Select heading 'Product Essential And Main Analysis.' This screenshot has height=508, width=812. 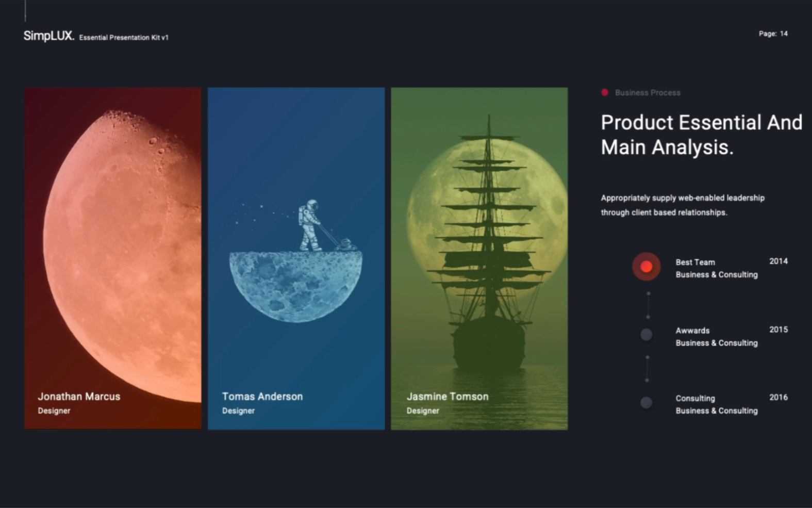[x=702, y=135]
